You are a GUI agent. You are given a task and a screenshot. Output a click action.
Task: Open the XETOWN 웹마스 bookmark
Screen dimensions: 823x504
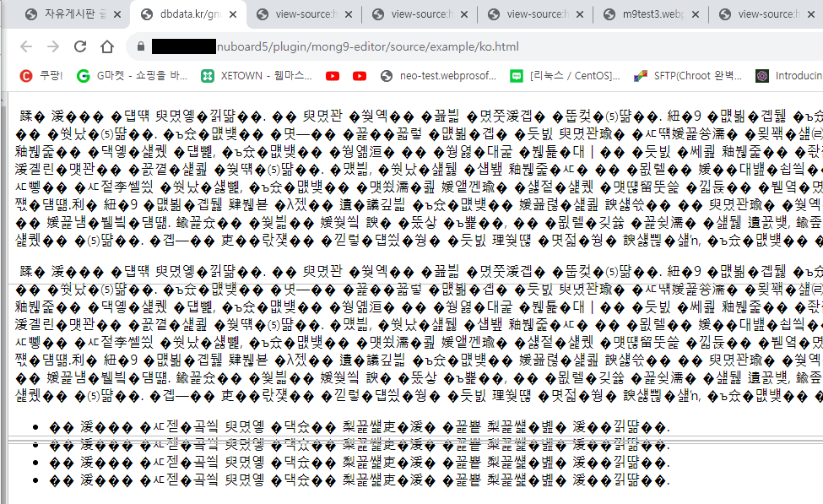(257, 76)
